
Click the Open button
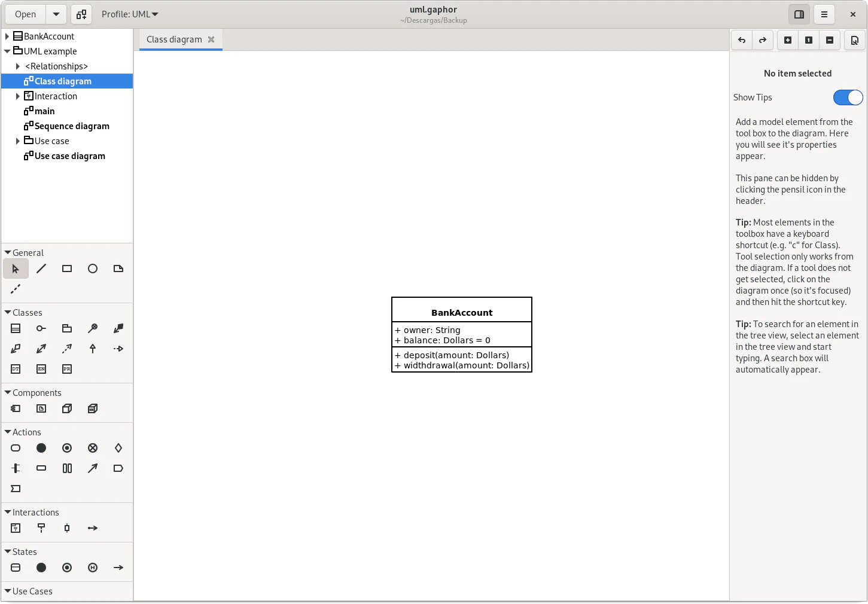26,14
